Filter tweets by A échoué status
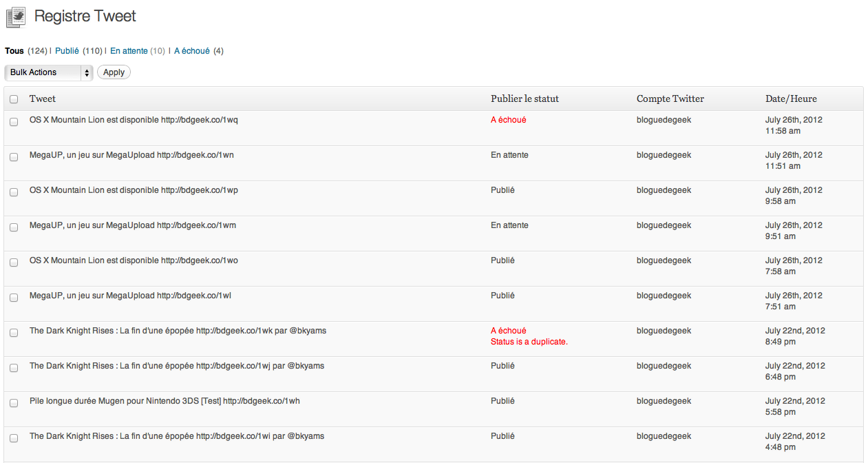 click(192, 51)
